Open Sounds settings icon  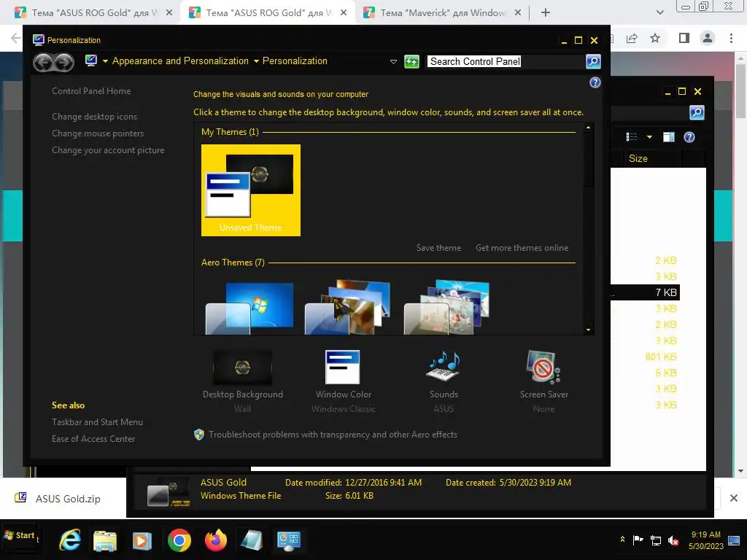444,367
